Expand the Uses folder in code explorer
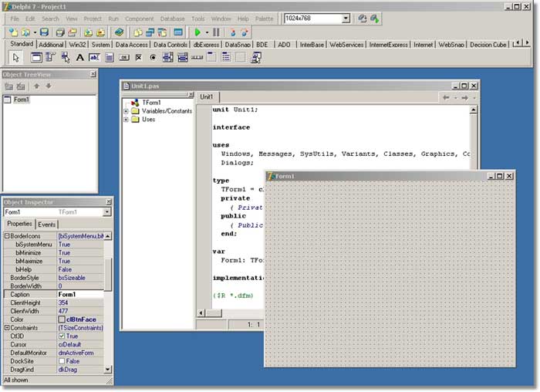The width and height of the screenshot is (540, 392). [126, 120]
